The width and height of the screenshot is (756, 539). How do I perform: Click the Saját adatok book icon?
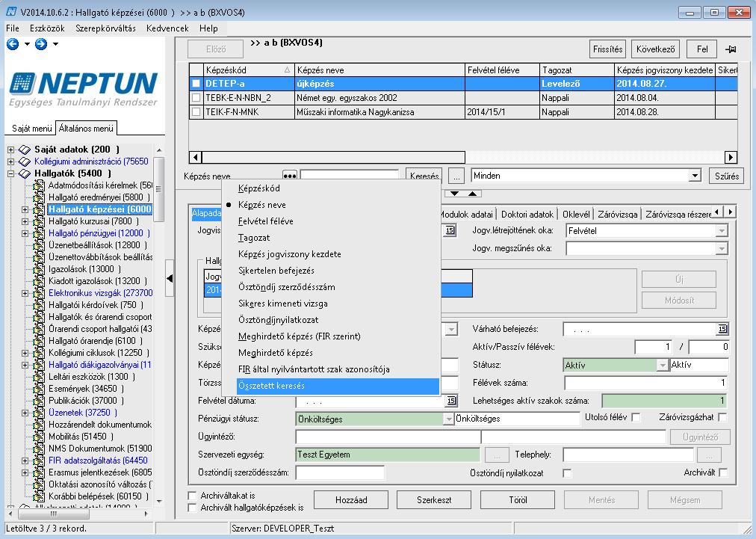(25, 150)
